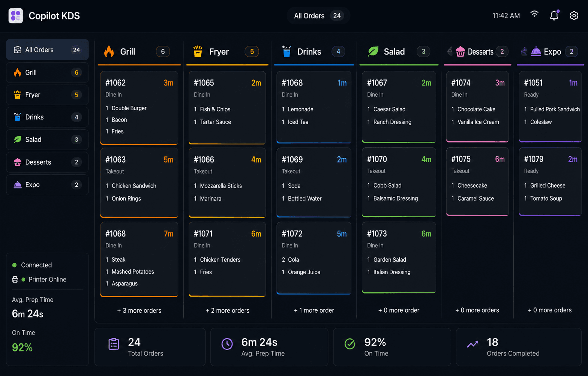Open order #1074 Chocolate Cake card
The width and height of the screenshot is (588, 376).
(x=477, y=107)
